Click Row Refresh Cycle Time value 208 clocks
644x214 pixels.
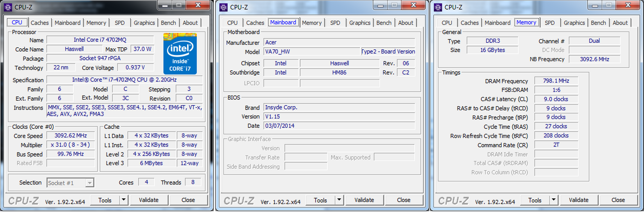[556, 136]
